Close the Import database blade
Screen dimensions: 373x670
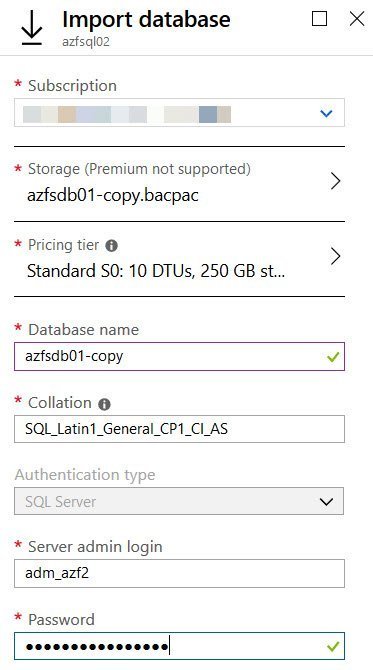pyautogui.click(x=357, y=19)
